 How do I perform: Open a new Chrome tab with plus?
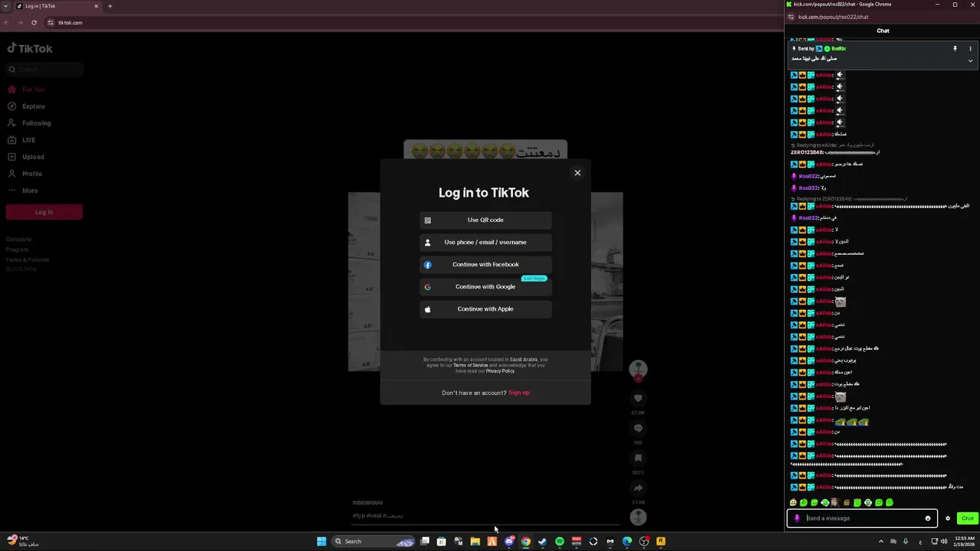[x=109, y=6]
